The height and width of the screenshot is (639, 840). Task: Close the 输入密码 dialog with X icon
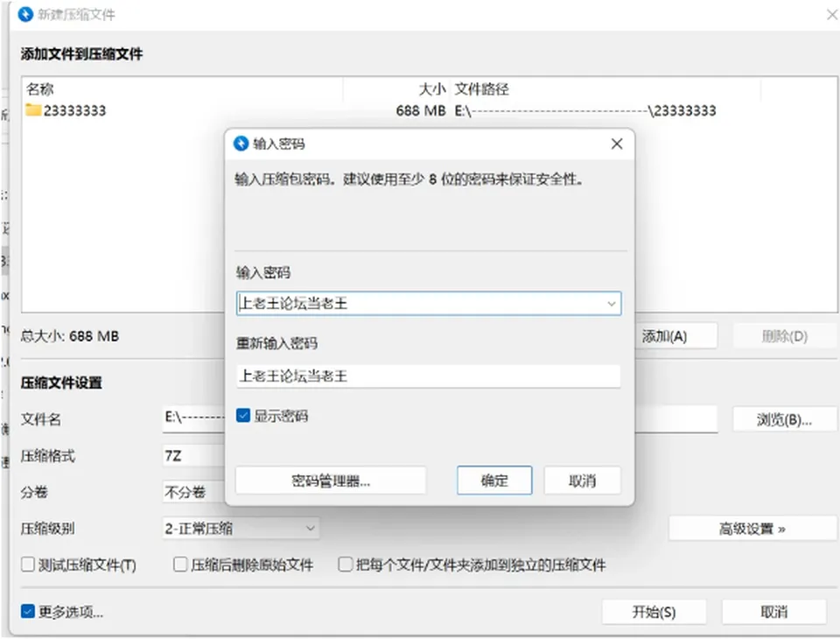[x=617, y=144]
